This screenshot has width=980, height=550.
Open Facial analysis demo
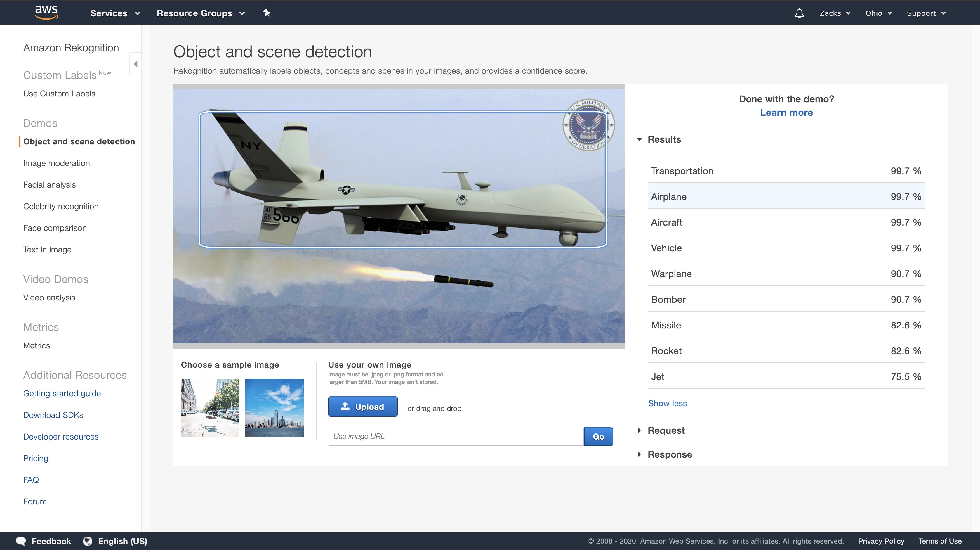click(49, 185)
